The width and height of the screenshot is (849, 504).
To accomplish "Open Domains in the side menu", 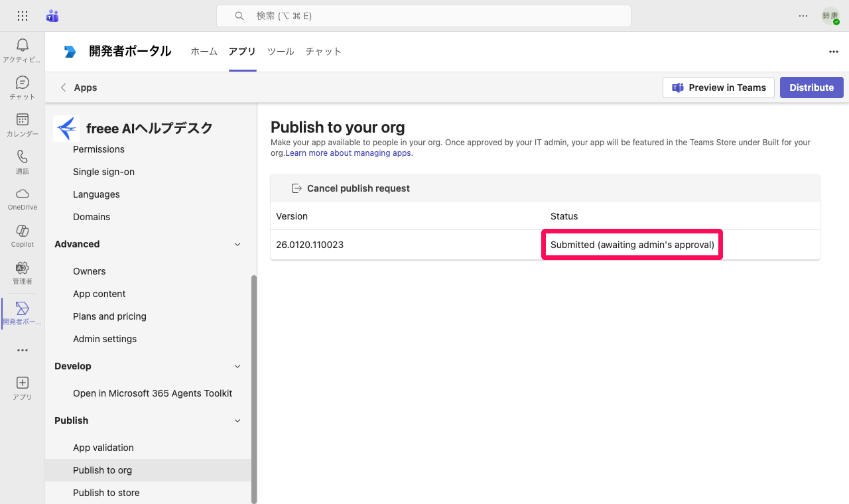I will pos(92,217).
